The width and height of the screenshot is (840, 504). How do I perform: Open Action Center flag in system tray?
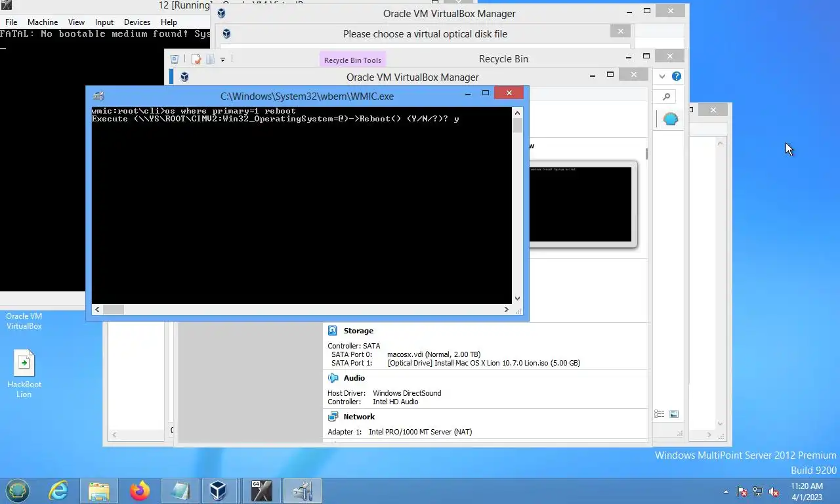point(742,492)
